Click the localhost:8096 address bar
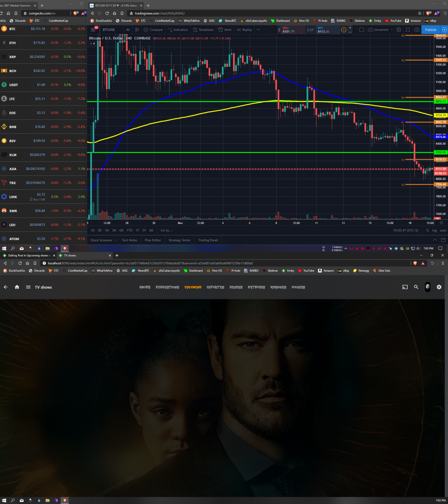This screenshot has width=448, height=504. tap(224, 263)
